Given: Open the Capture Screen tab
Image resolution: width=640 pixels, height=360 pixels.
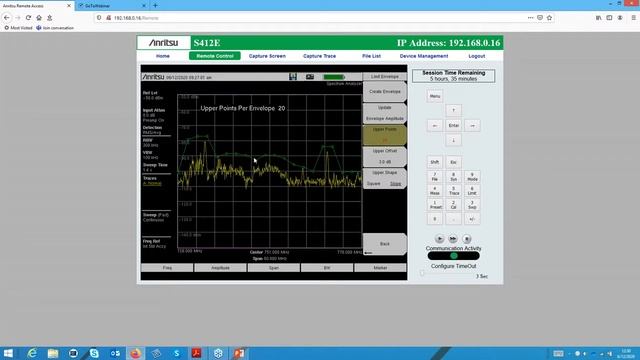Looking at the screenshot, I should click(x=267, y=56).
